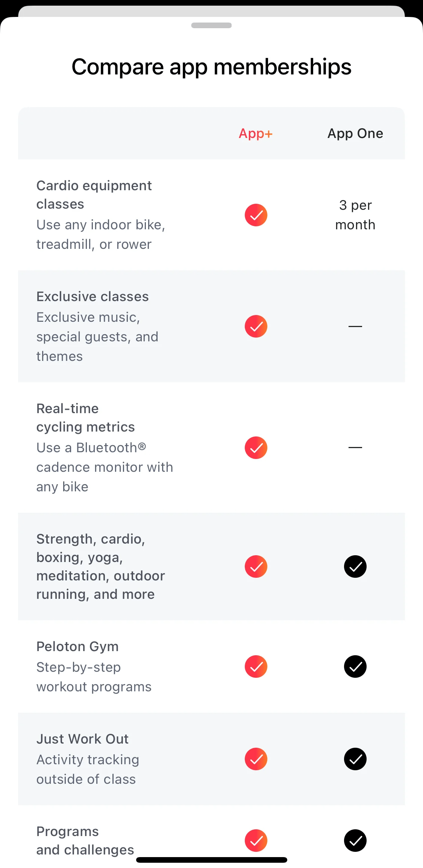423x868 pixels.
Task: Tap the red check for Strength, cardio, boxing row
Action: pos(256,567)
